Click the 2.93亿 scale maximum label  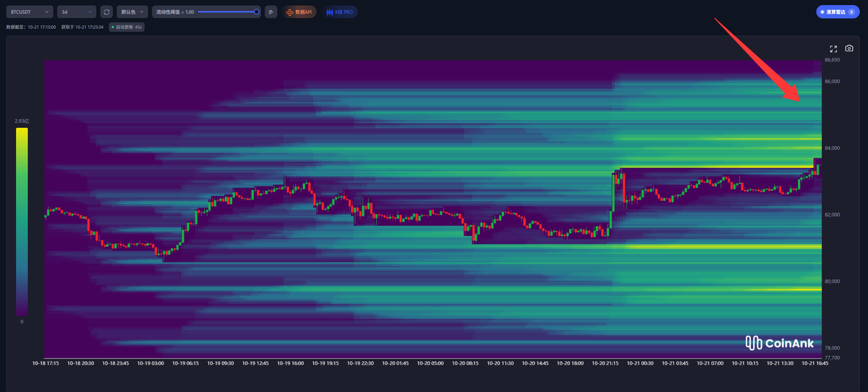(22, 122)
